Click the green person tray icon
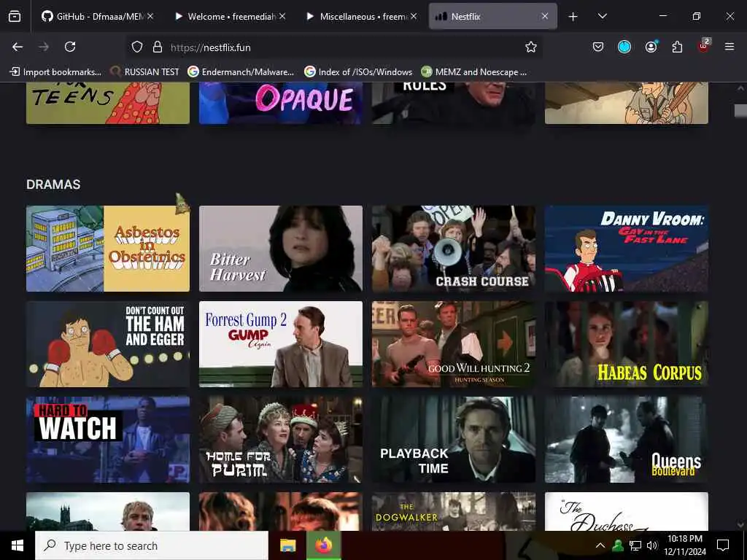This screenshot has width=747, height=560. pos(618,545)
